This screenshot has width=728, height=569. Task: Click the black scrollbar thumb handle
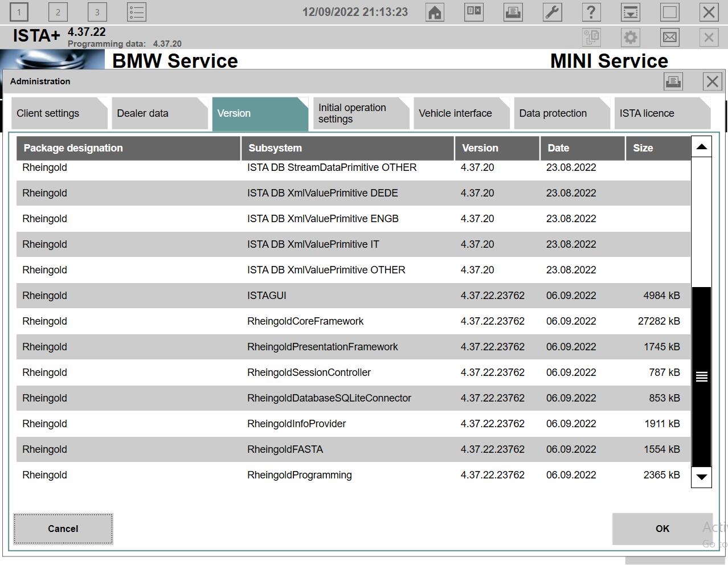(x=702, y=376)
